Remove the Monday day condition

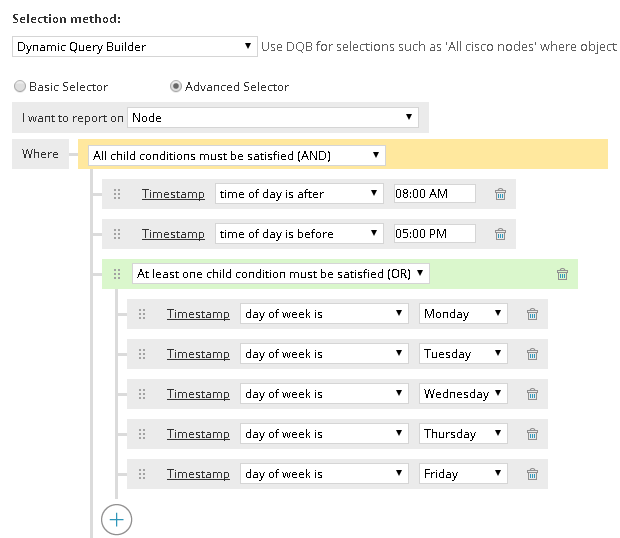point(532,314)
